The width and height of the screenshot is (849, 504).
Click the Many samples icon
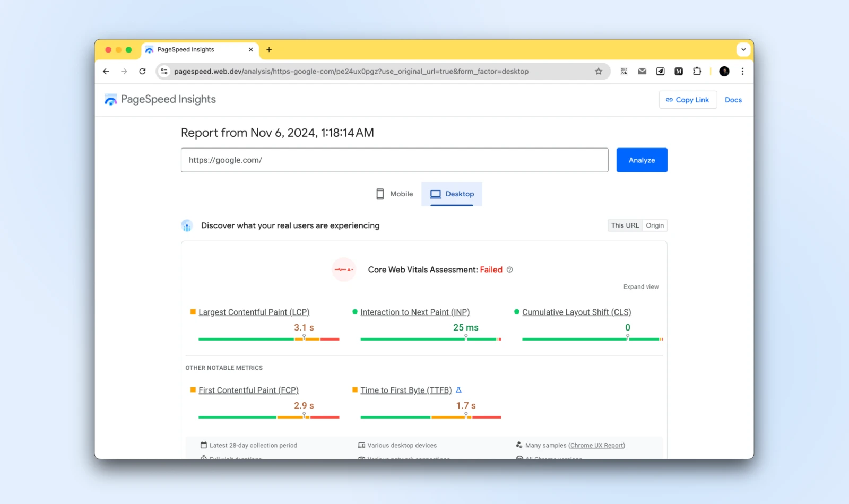[519, 445]
